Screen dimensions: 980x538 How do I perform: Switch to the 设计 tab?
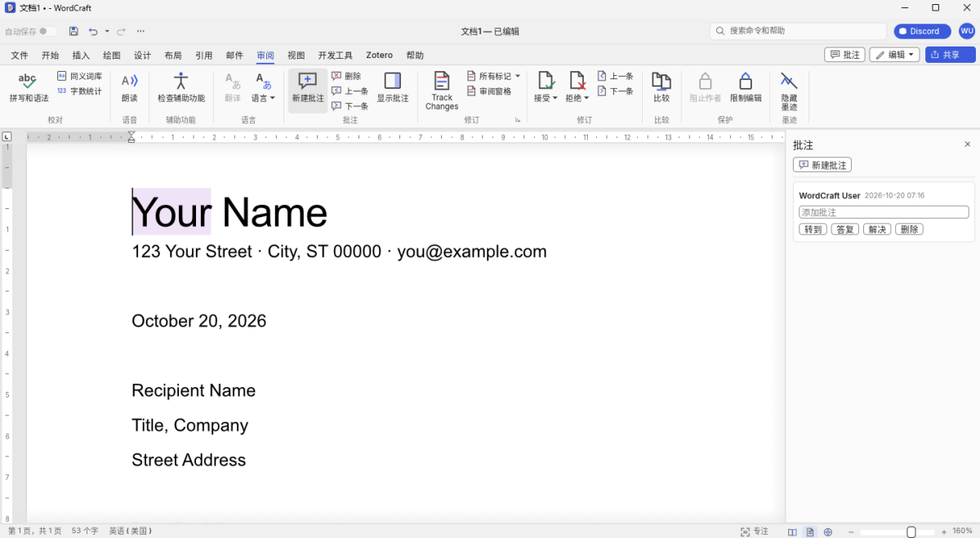(x=142, y=56)
